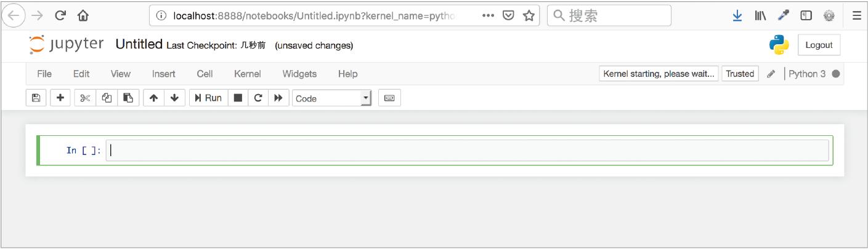The height and width of the screenshot is (249, 868).
Task: Expand the Code cell type dropdown
Action: pyautogui.click(x=332, y=98)
